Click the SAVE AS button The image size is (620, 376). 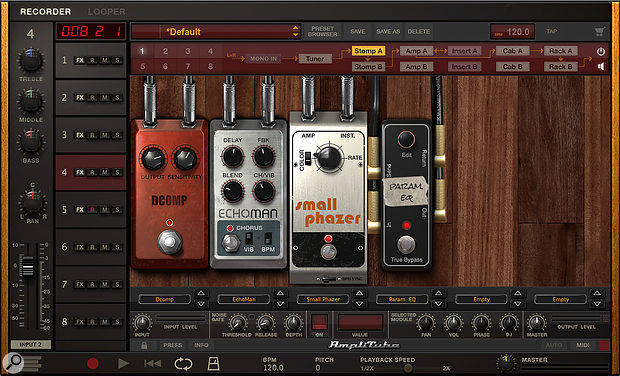pyautogui.click(x=388, y=31)
